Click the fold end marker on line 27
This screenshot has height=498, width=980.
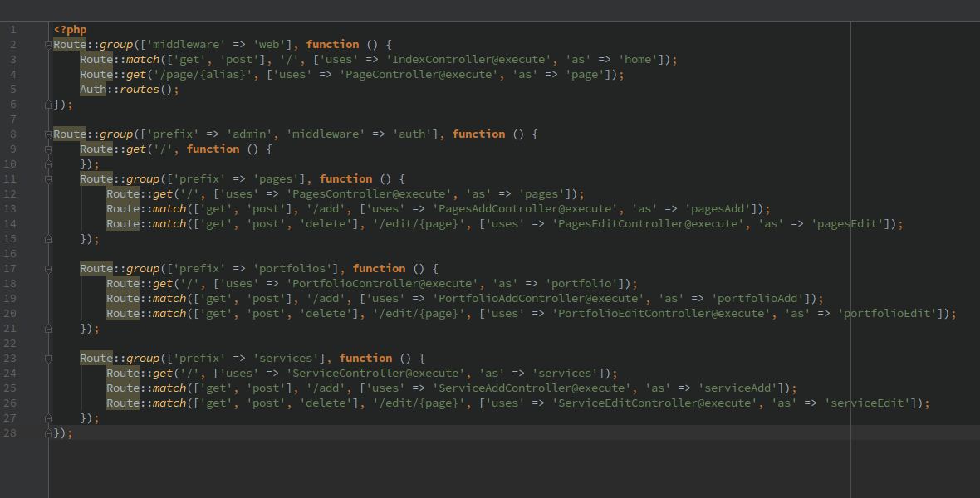tap(48, 418)
